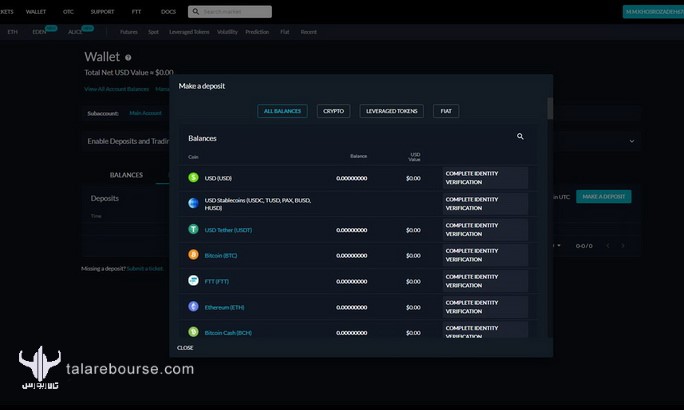The height and width of the screenshot is (410, 684).
Task: Click the Bitcoin BTC coin icon
Action: tap(193, 255)
